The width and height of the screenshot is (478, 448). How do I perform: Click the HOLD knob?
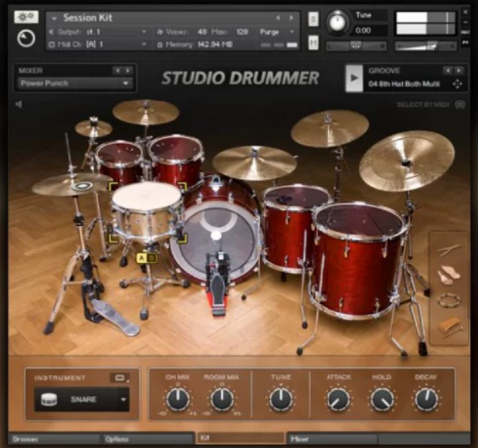(382, 399)
